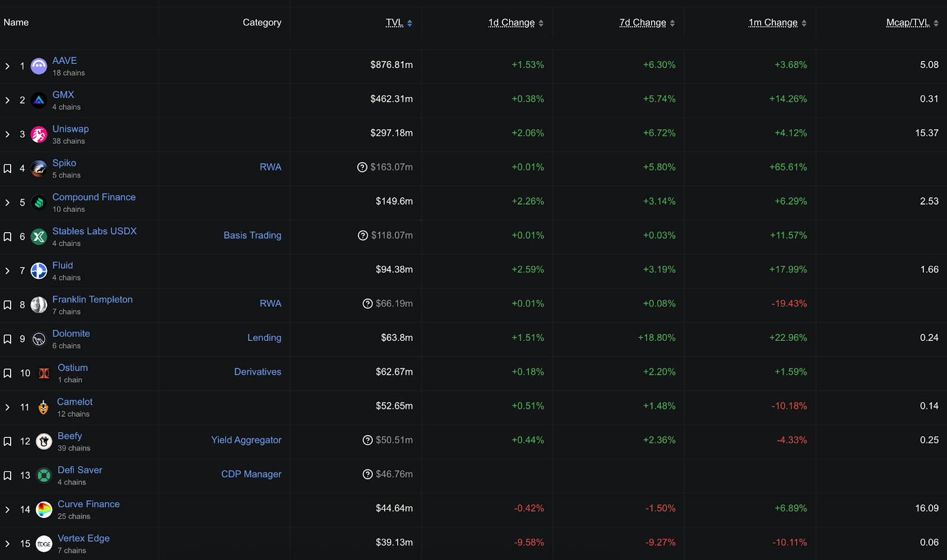Expand the Curve Finance row

(x=8, y=510)
